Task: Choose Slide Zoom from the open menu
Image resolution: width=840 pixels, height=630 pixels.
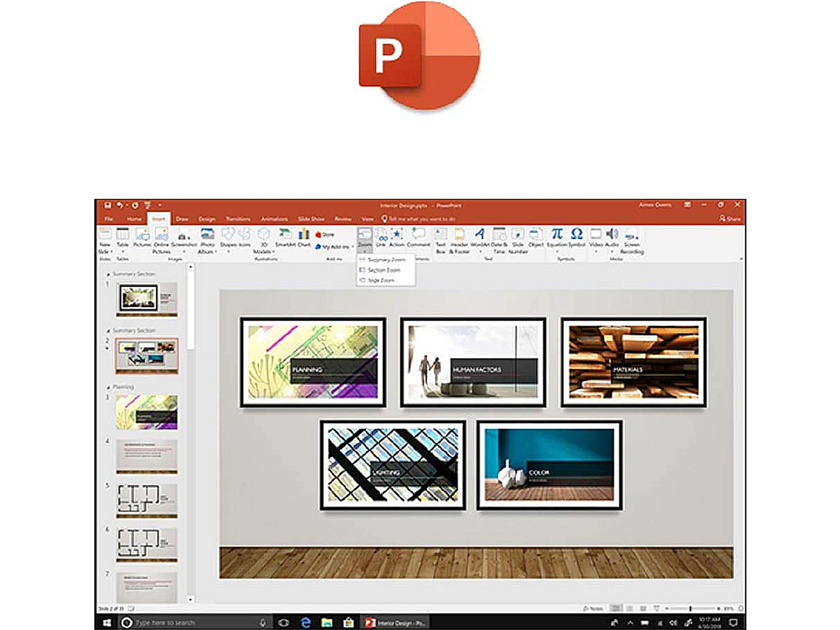Action: pyautogui.click(x=380, y=280)
